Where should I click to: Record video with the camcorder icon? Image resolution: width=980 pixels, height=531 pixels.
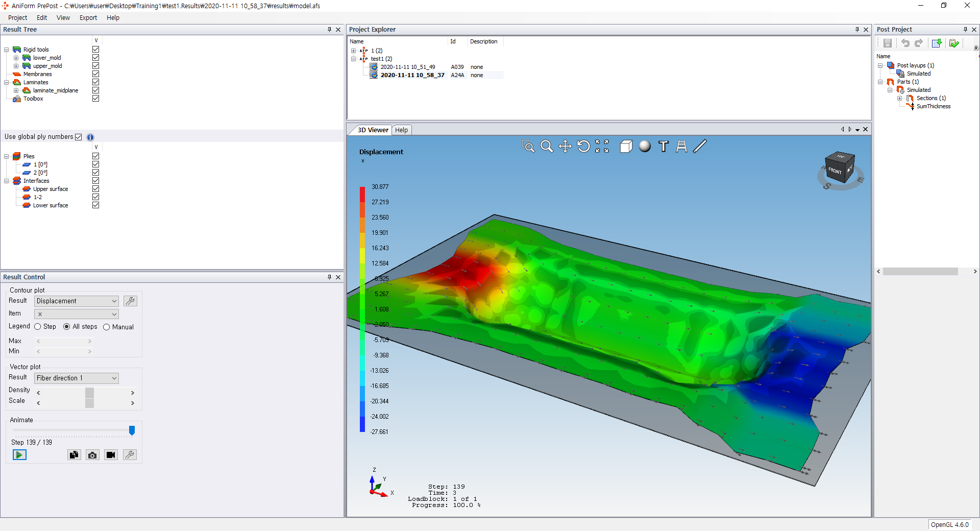pyautogui.click(x=111, y=455)
